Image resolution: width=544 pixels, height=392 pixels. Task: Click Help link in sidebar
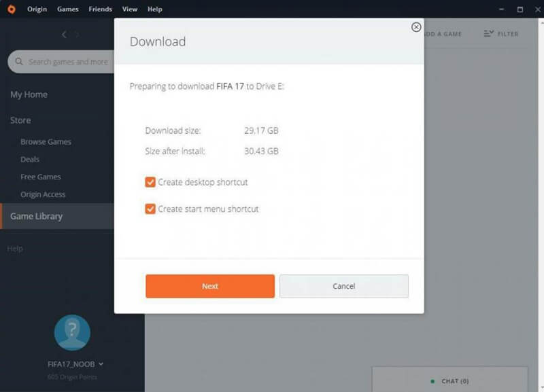(x=15, y=249)
